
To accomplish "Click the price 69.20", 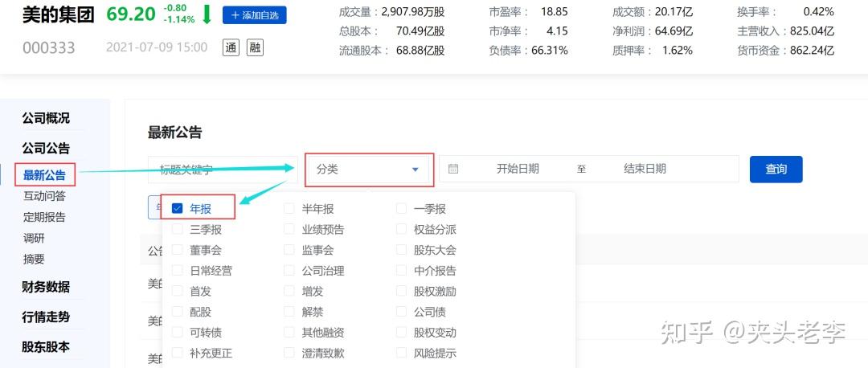I will 131,14.
